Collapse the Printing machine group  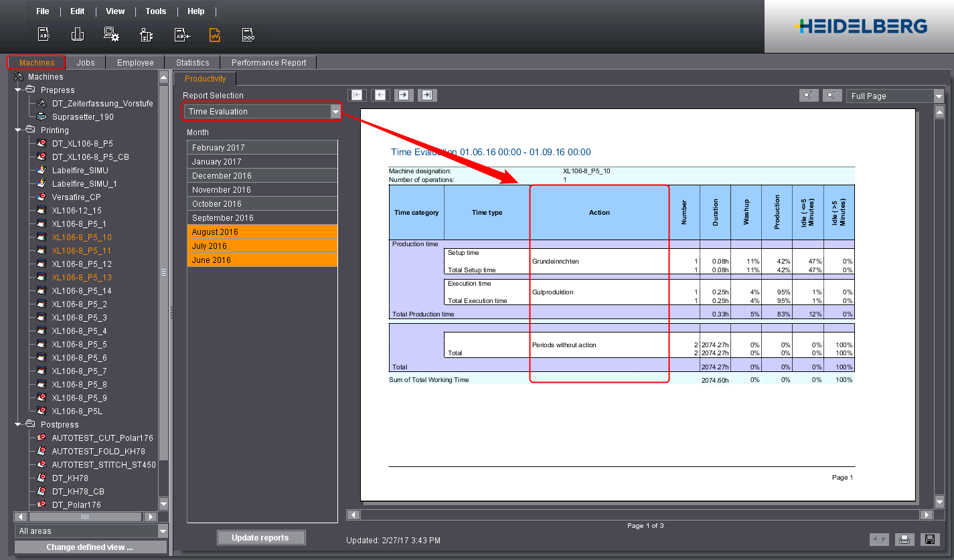coord(19,130)
